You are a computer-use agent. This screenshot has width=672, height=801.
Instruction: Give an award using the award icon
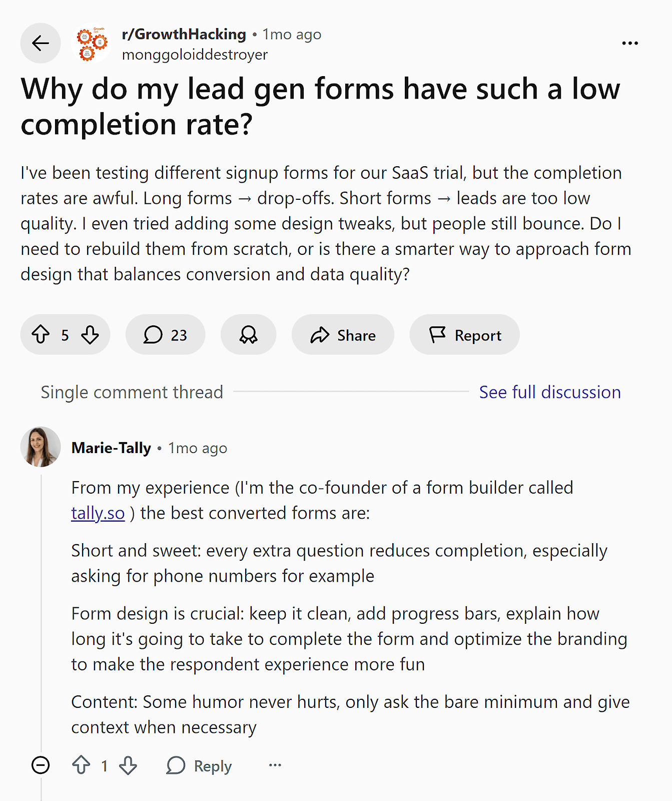[248, 335]
